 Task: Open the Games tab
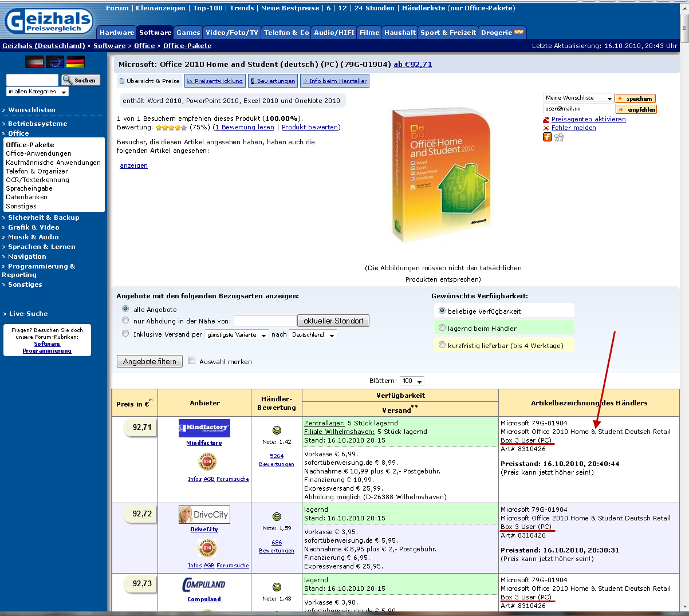pos(188,33)
